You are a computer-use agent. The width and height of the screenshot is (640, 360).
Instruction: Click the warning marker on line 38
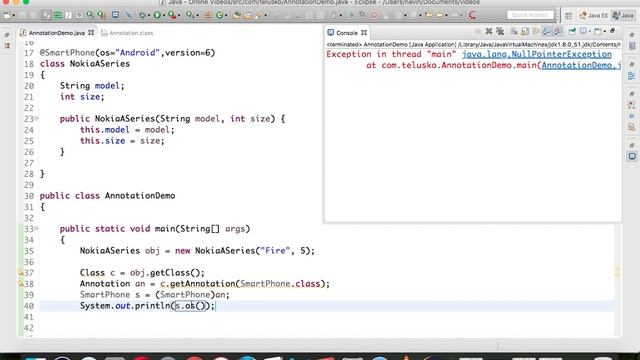click(20, 284)
